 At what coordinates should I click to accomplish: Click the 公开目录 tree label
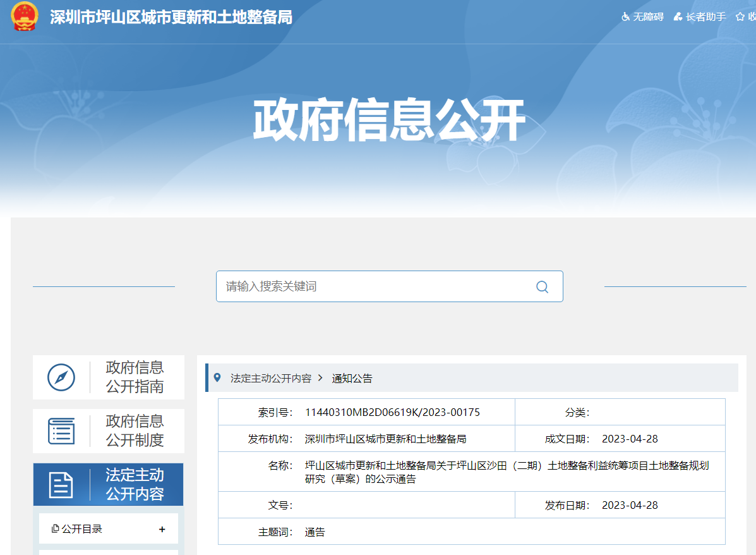pos(82,529)
